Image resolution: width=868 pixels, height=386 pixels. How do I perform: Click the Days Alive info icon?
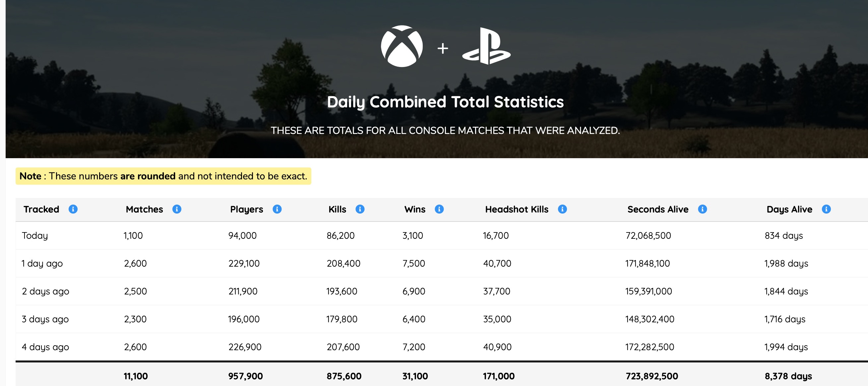tap(826, 209)
